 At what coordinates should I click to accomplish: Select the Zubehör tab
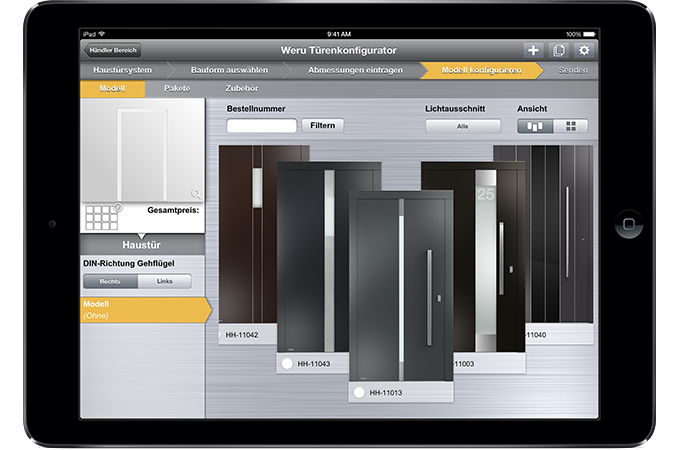[x=242, y=88]
